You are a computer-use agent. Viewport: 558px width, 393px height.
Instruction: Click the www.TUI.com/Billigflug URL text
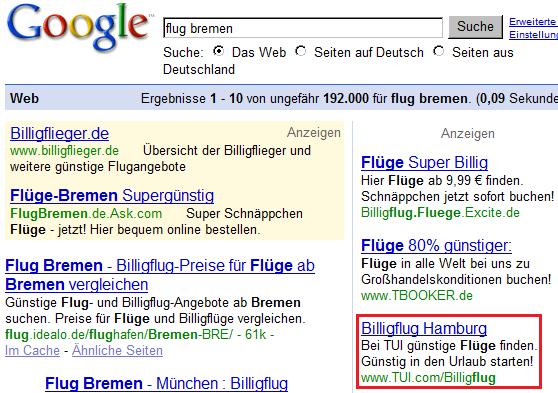click(428, 378)
